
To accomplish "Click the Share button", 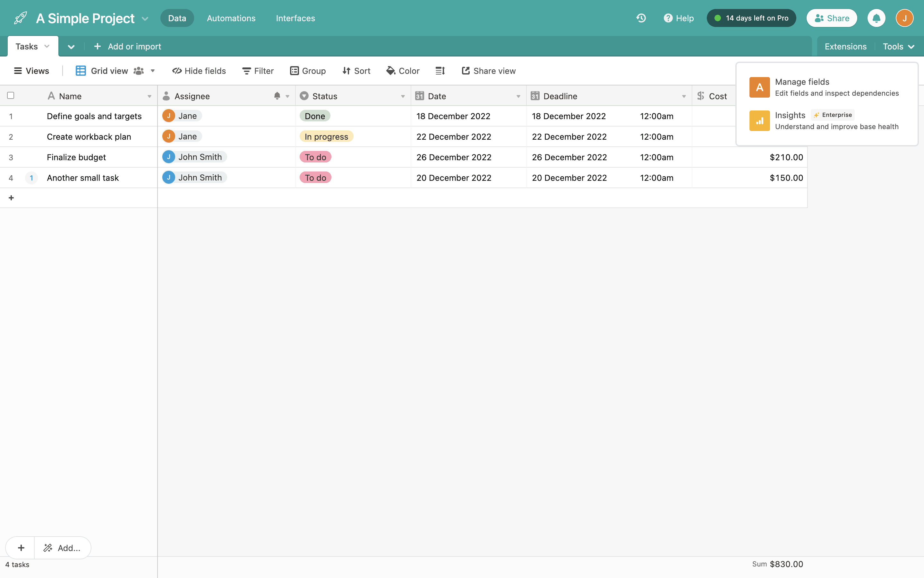I will 832,18.
